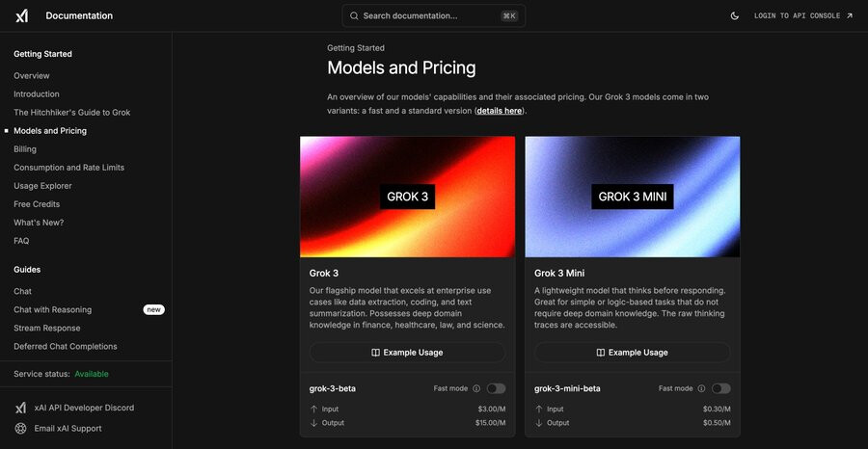Click info icon beside grok-3-mini-beta Fast mode
This screenshot has width=868, height=449.
point(701,388)
